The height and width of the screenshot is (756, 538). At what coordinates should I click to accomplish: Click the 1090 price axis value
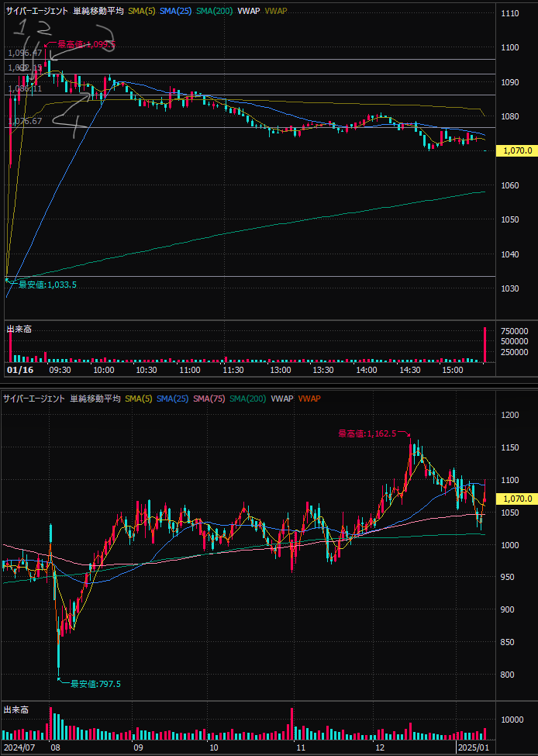tap(509, 82)
